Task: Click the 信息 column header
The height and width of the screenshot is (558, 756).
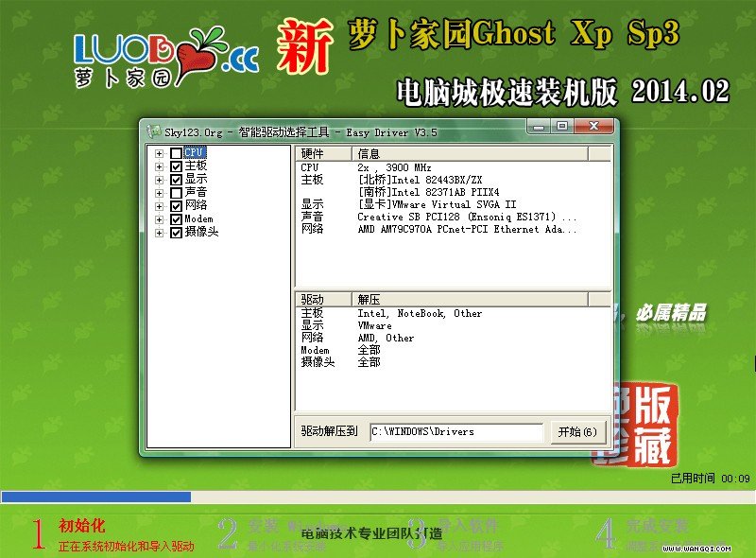Action: coord(470,154)
